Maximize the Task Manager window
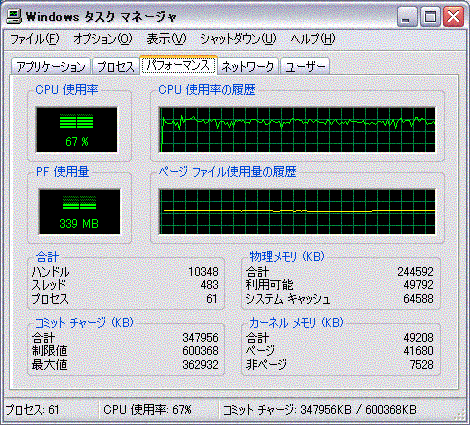 pyautogui.click(x=430, y=17)
